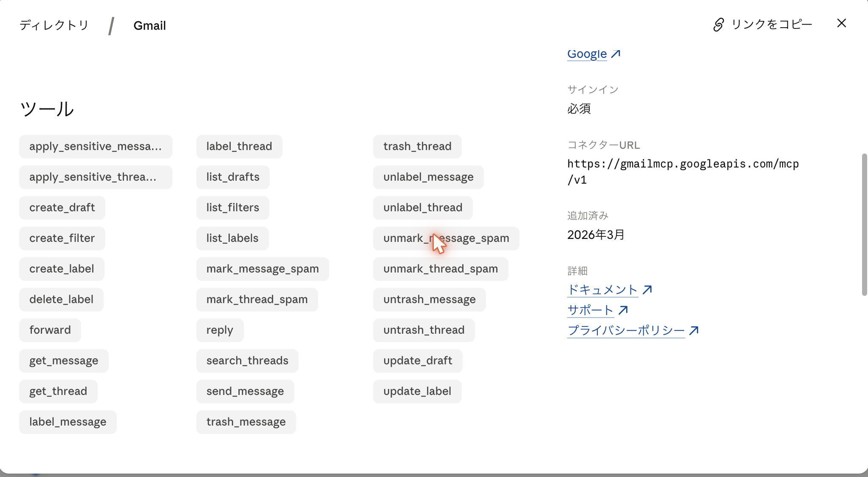Click the external arrow icon beside ドキュメント
Screen dimensions: 868x477
click(x=647, y=290)
